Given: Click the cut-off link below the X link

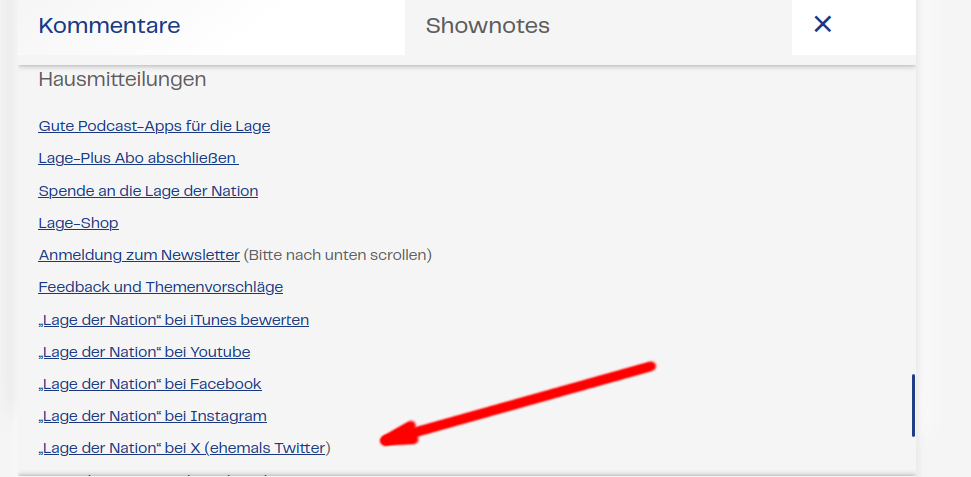Looking at the screenshot, I should tap(150, 473).
